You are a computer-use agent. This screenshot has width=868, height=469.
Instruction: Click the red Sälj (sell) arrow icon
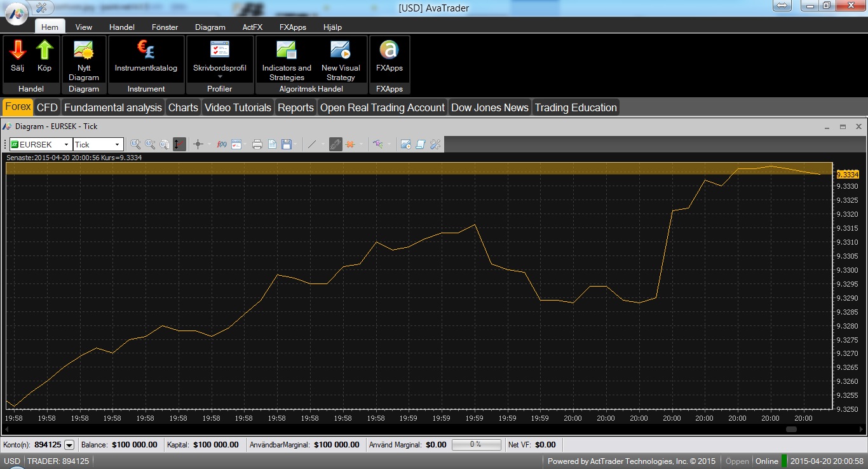pyautogui.click(x=17, y=50)
